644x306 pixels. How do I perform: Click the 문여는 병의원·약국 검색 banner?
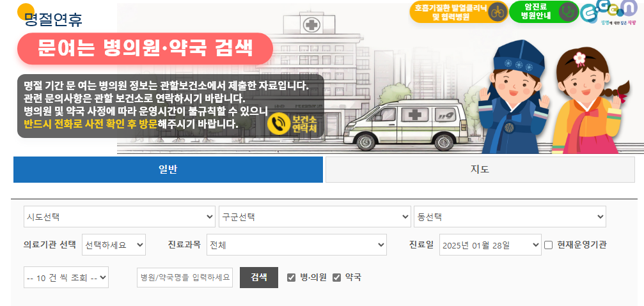click(145, 49)
